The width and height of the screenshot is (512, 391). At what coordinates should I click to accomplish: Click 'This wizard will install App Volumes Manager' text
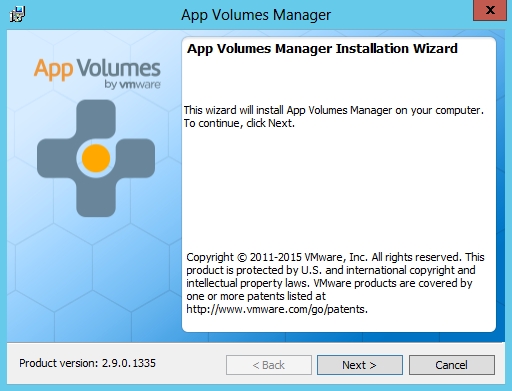click(x=288, y=110)
